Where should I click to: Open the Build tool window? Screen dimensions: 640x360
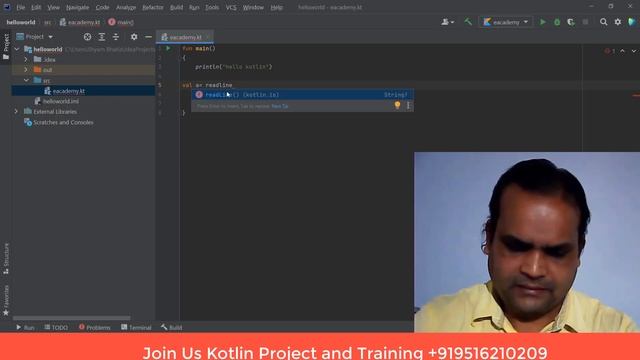coord(171,327)
